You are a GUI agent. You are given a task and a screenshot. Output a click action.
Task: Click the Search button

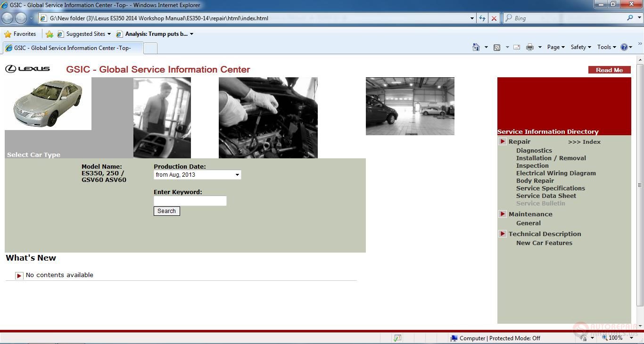(x=166, y=211)
